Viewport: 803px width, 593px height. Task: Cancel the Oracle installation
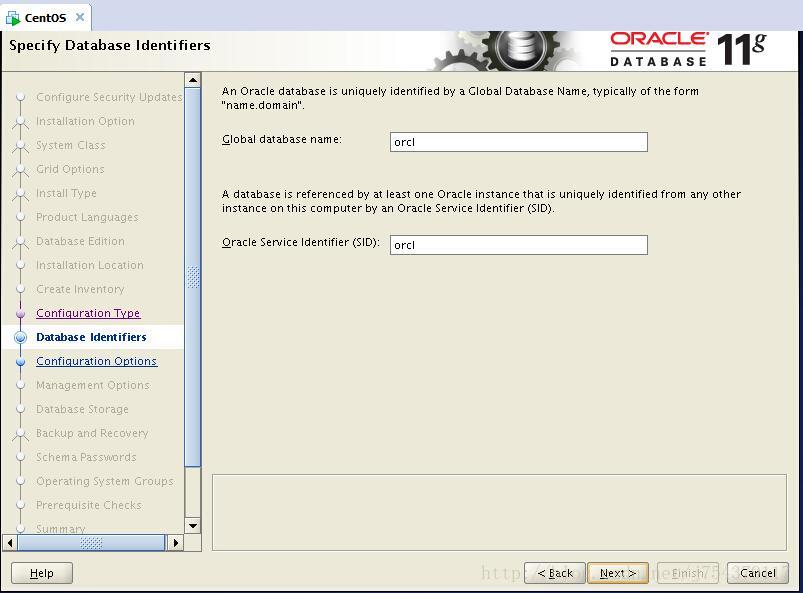coord(757,573)
